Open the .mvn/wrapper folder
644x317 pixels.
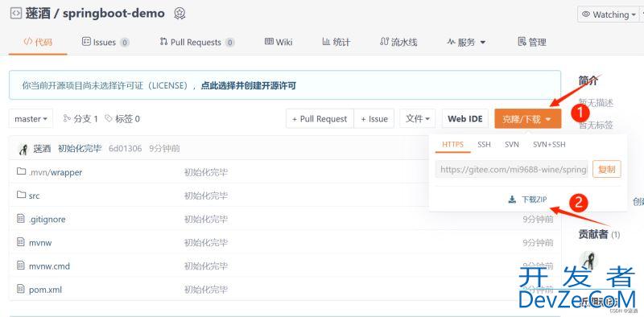[x=56, y=172]
